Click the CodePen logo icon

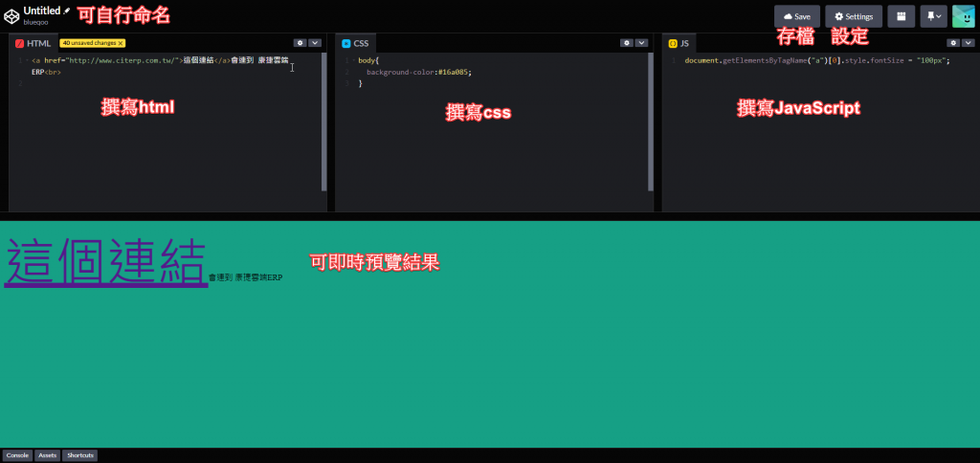click(12, 13)
